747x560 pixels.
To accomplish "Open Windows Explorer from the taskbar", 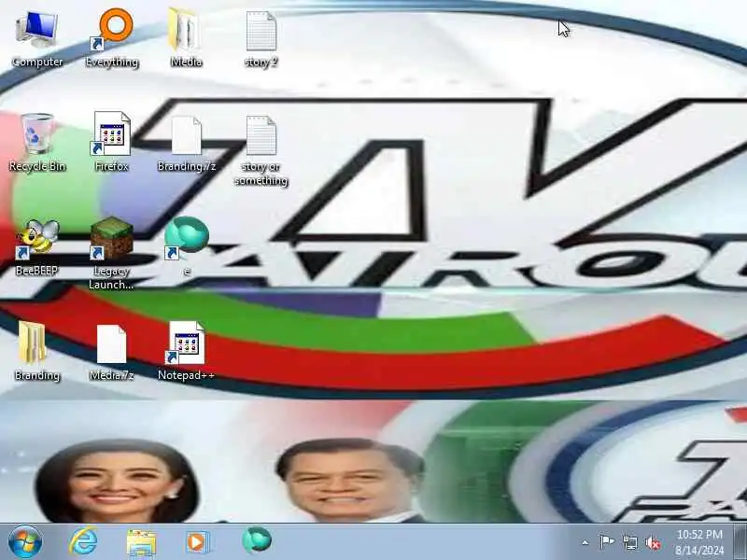I will click(x=141, y=542).
